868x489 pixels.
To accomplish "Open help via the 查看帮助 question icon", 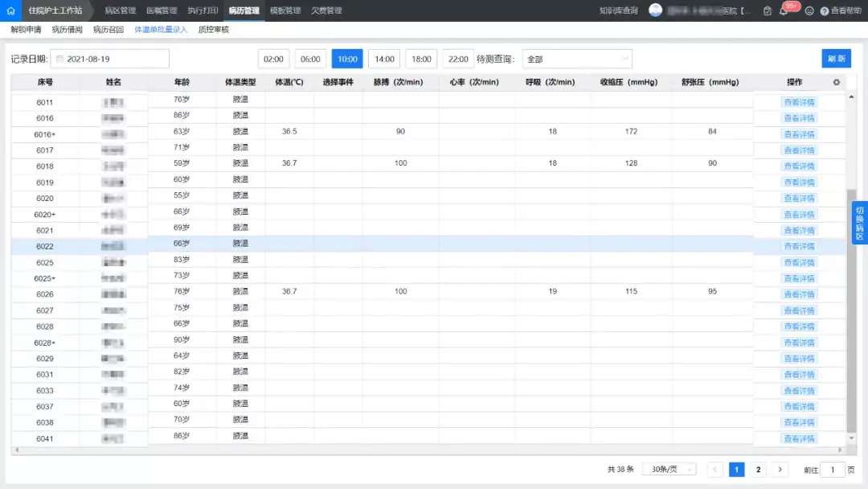I will point(825,11).
